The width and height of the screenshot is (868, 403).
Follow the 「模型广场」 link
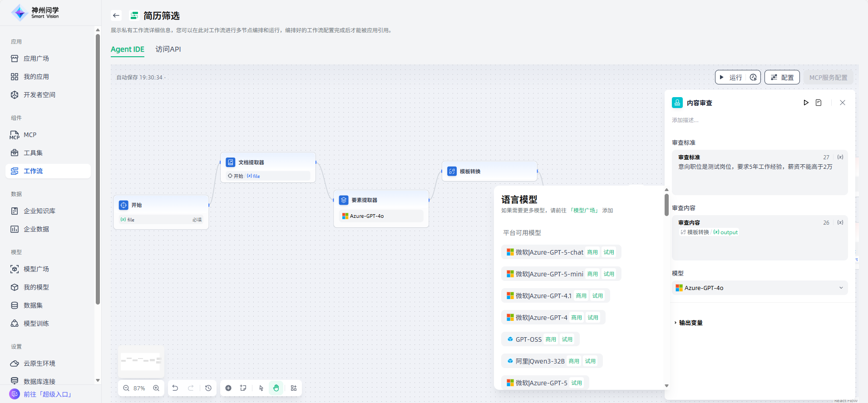coord(584,211)
